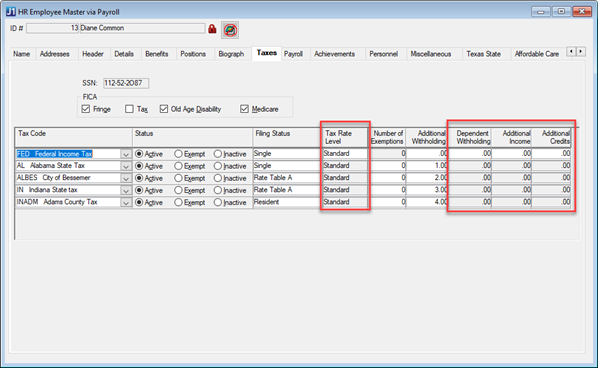
Task: Toggle the Medicare checkbox
Action: click(x=244, y=109)
